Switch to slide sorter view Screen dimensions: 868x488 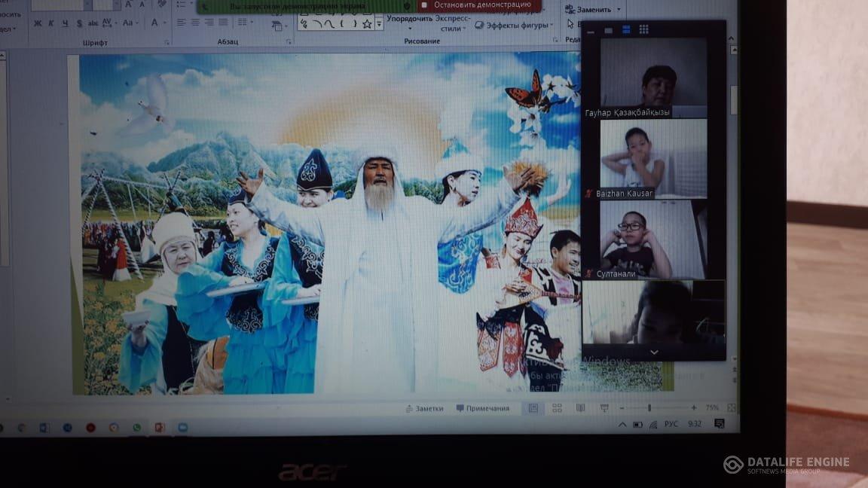tap(557, 408)
